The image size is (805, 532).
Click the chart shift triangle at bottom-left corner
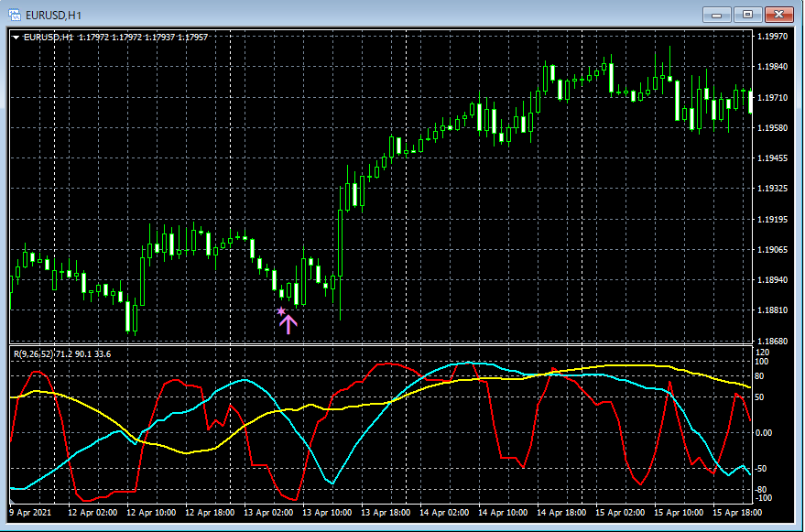click(x=12, y=502)
